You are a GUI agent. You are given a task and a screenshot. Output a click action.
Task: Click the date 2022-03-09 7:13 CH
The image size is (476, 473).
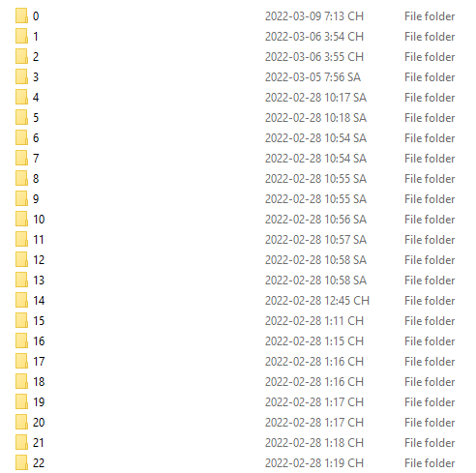[x=314, y=16]
